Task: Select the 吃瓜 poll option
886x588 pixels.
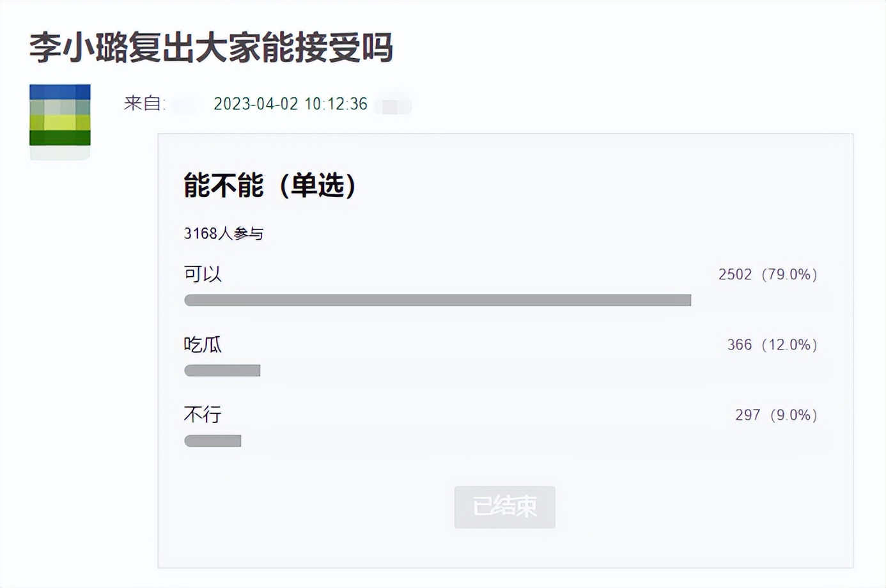Action: point(203,344)
